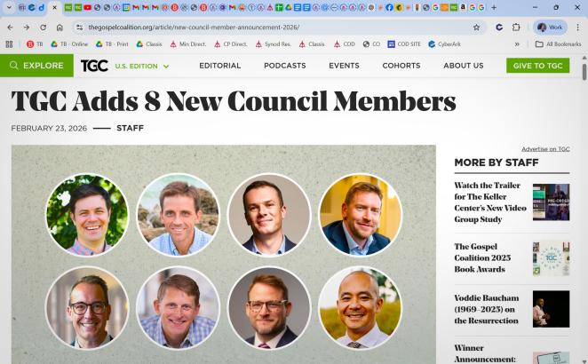The image size is (588, 364).
Task: Go to the browser home icon
Action: (60, 28)
